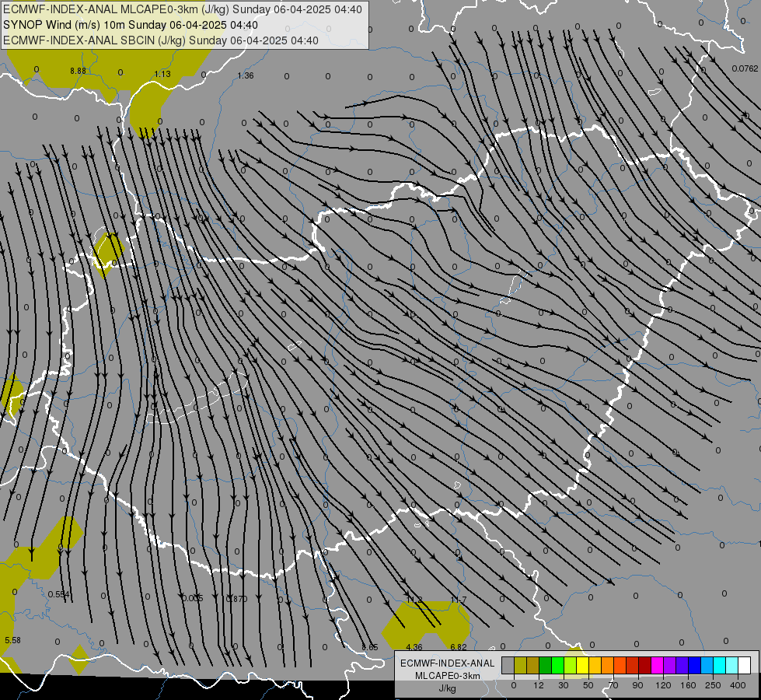Click the MLCAPE0-3km title line
761x700 pixels.
pyautogui.click(x=182, y=9)
